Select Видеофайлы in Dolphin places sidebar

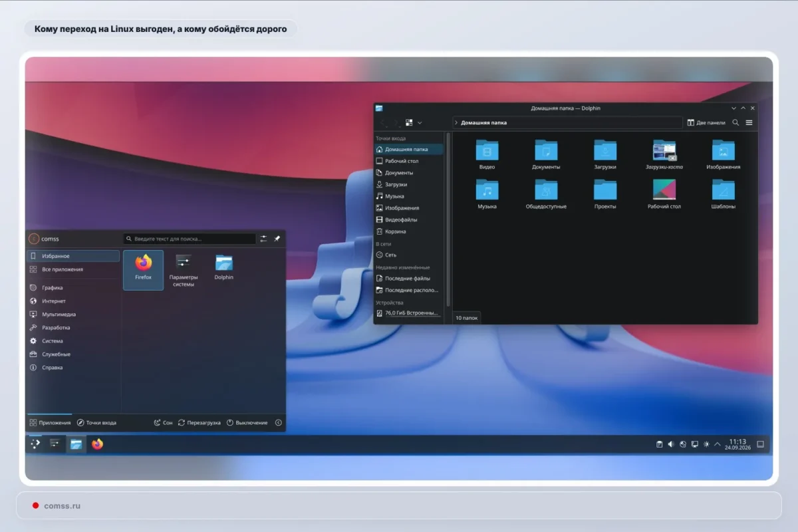pos(408,219)
